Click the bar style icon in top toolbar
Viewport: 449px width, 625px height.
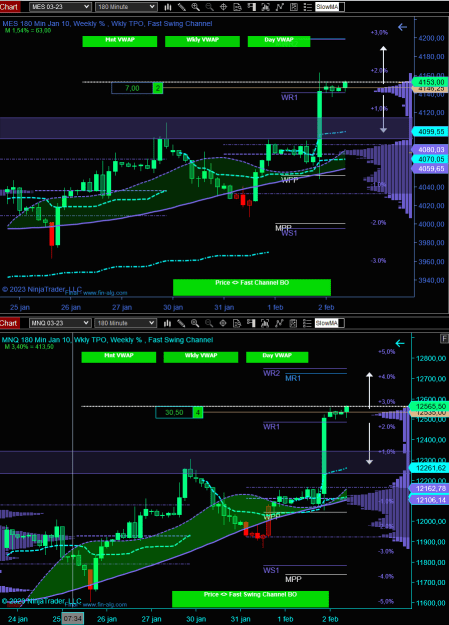point(168,7)
